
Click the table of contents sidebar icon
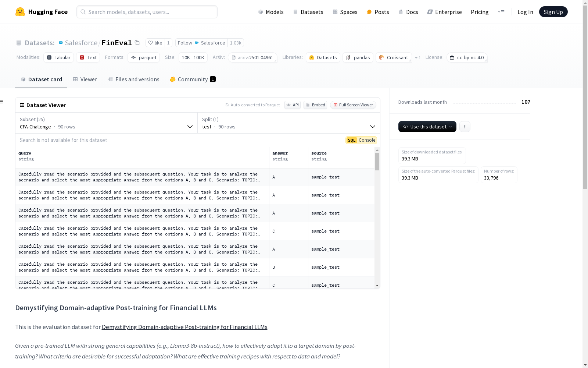pyautogui.click(x=2, y=102)
